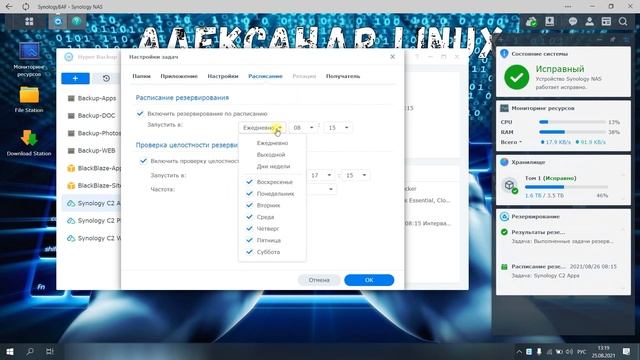Open the DSM help icon with question mark
The width and height of the screenshot is (640, 360).
click(76, 21)
